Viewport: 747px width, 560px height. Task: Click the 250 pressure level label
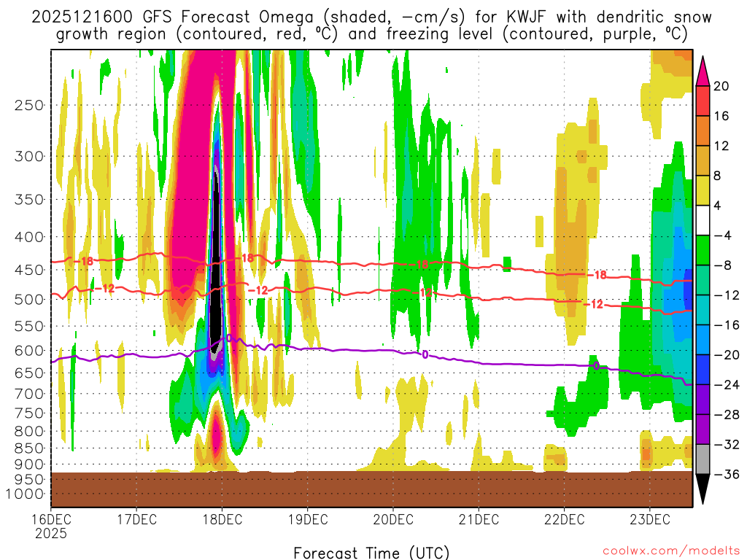tap(29, 105)
